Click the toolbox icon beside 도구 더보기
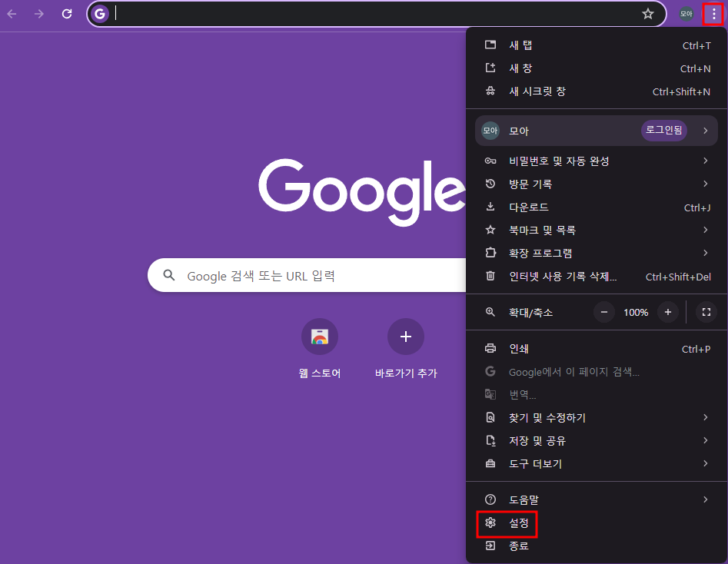The image size is (728, 564). (490, 464)
